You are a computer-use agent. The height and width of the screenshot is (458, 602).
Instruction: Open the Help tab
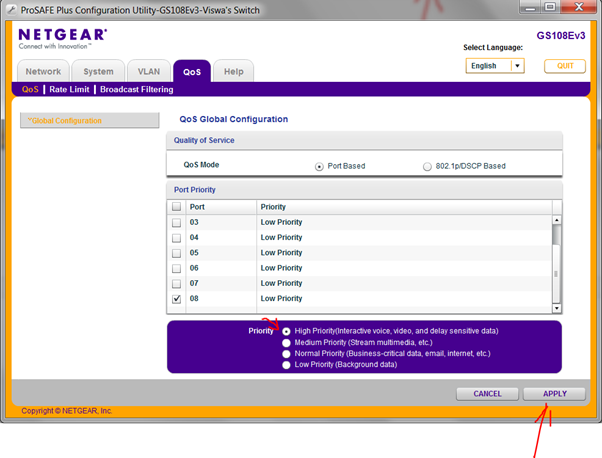233,71
